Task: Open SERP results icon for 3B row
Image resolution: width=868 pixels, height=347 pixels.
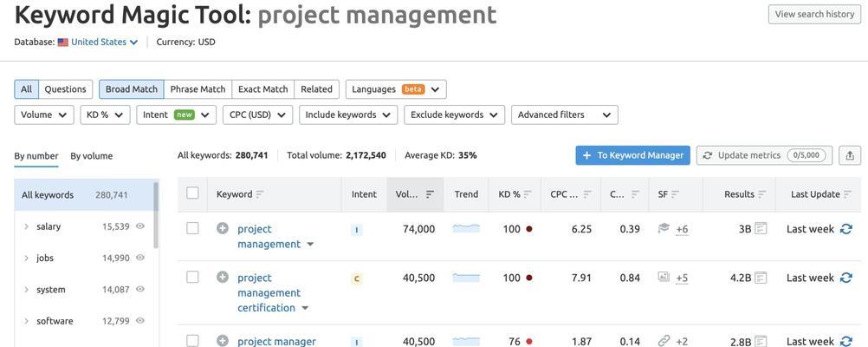Action: [x=761, y=228]
